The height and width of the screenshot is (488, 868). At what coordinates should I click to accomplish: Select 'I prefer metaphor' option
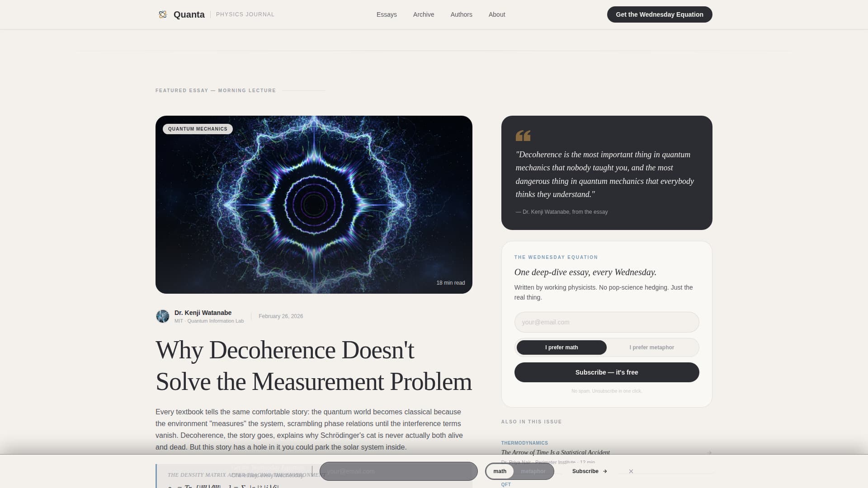(x=651, y=347)
